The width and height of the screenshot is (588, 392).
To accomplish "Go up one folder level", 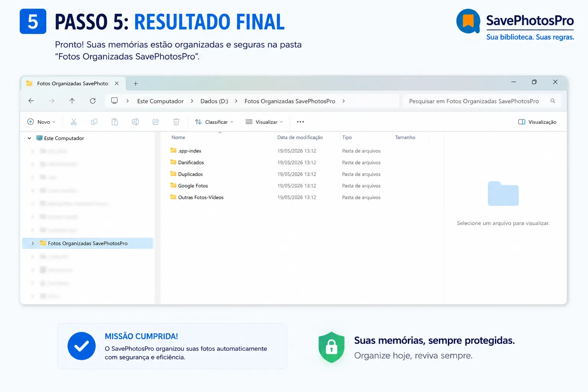I will click(x=72, y=101).
